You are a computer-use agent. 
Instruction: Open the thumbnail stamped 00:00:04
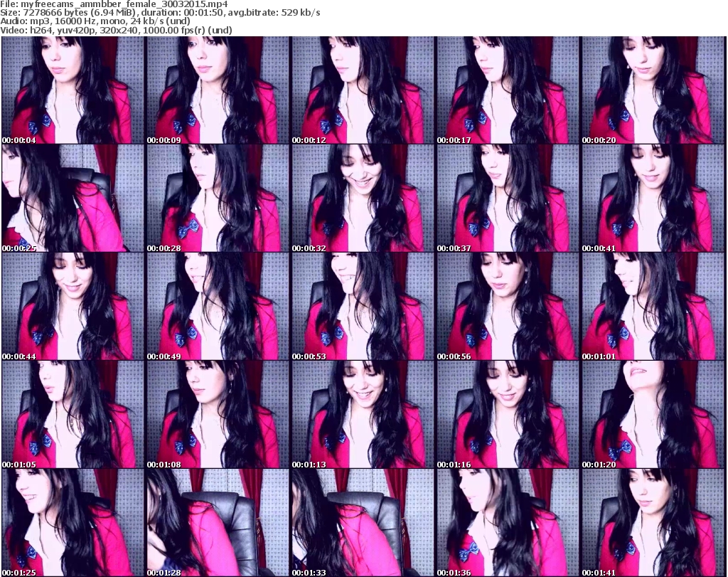[73, 90]
